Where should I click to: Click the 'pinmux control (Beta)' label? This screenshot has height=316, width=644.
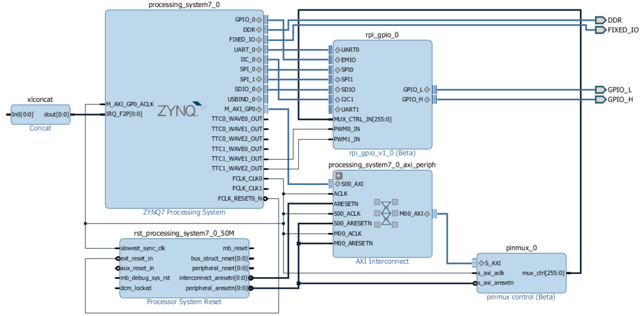(x=521, y=296)
